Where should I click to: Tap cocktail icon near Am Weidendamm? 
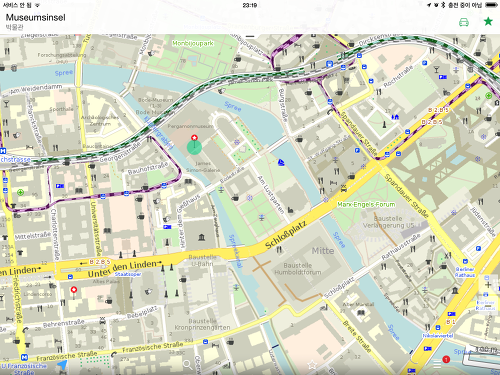pyautogui.click(x=6, y=103)
